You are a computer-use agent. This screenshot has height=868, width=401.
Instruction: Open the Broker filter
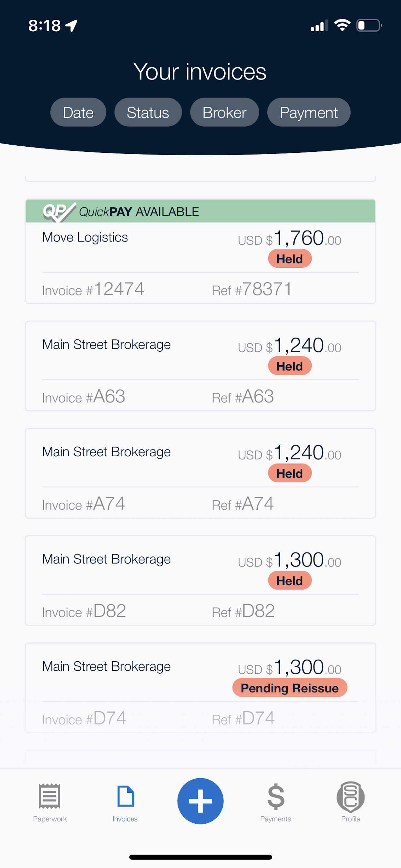[x=224, y=112]
